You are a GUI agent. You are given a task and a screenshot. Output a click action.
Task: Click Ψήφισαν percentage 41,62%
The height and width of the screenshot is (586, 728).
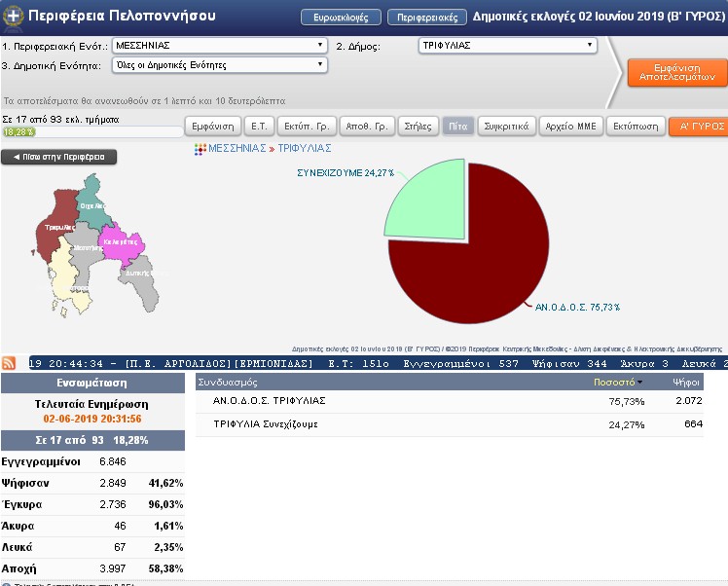pyautogui.click(x=165, y=484)
